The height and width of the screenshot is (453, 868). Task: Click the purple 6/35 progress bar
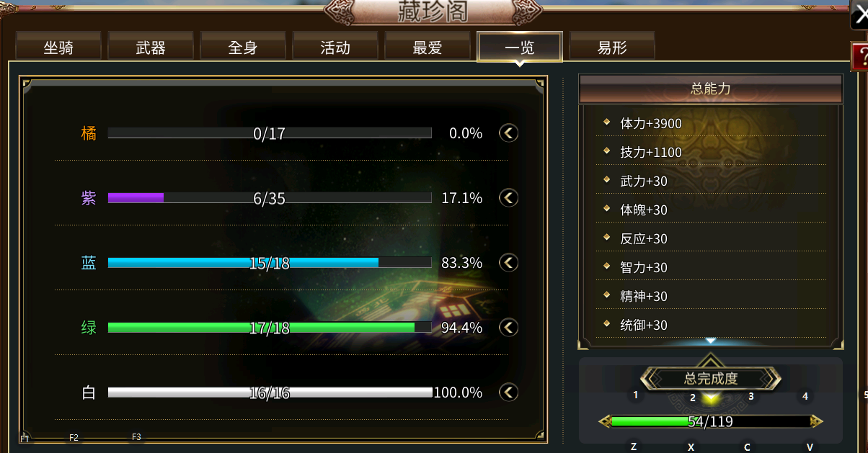coord(270,198)
